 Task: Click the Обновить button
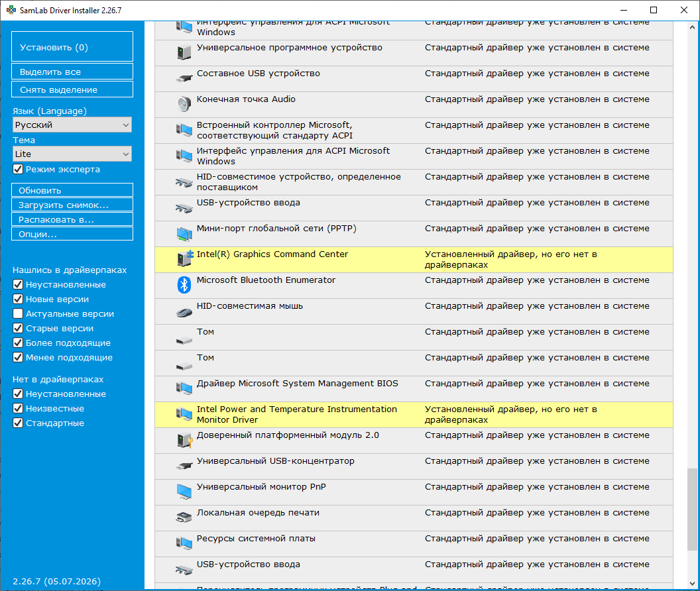pos(72,189)
